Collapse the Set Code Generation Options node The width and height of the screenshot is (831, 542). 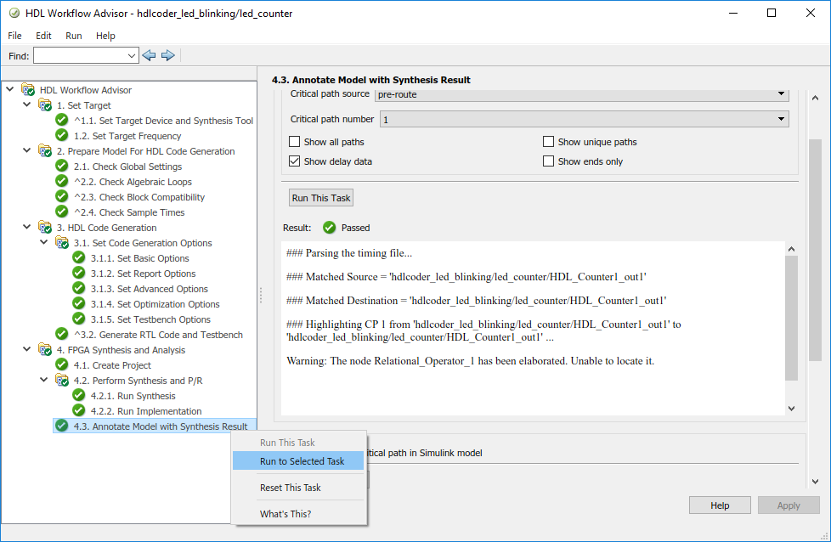tap(44, 243)
